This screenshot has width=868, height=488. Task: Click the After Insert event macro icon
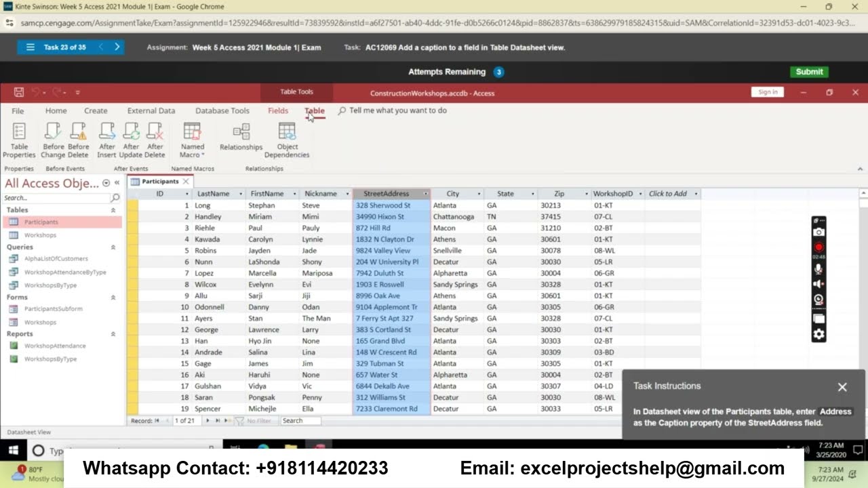point(107,141)
